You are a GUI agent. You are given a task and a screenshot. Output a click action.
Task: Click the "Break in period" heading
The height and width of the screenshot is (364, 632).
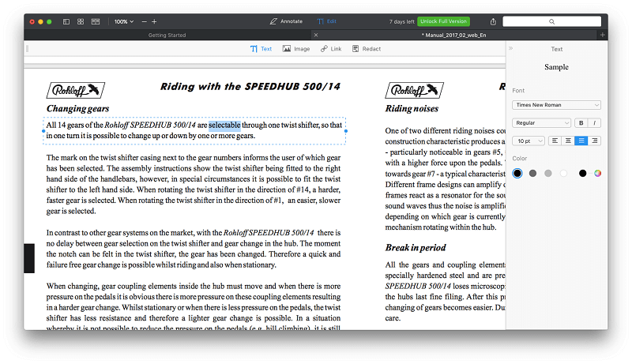pyautogui.click(x=416, y=248)
